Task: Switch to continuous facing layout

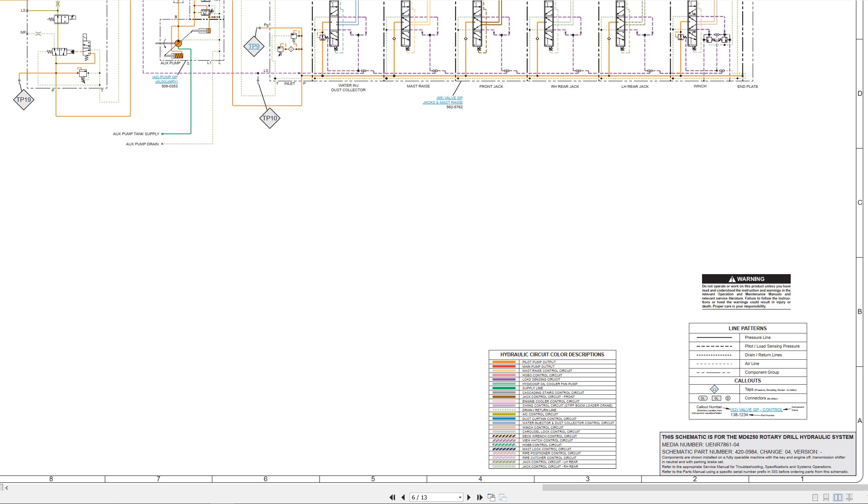Action: (x=849, y=498)
